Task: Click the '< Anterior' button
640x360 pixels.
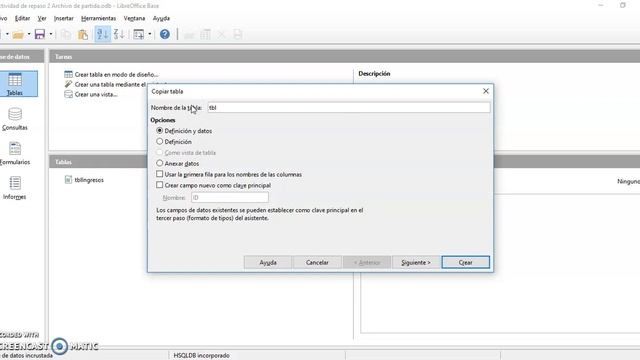Action: tap(367, 262)
